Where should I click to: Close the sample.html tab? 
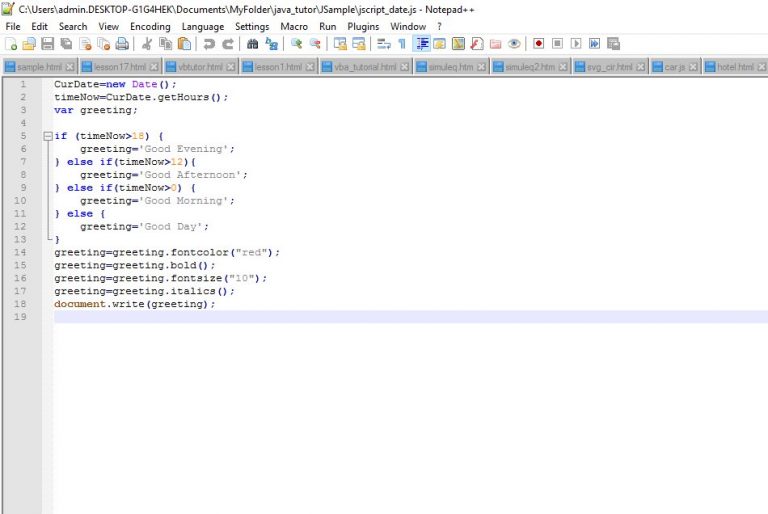(70, 67)
